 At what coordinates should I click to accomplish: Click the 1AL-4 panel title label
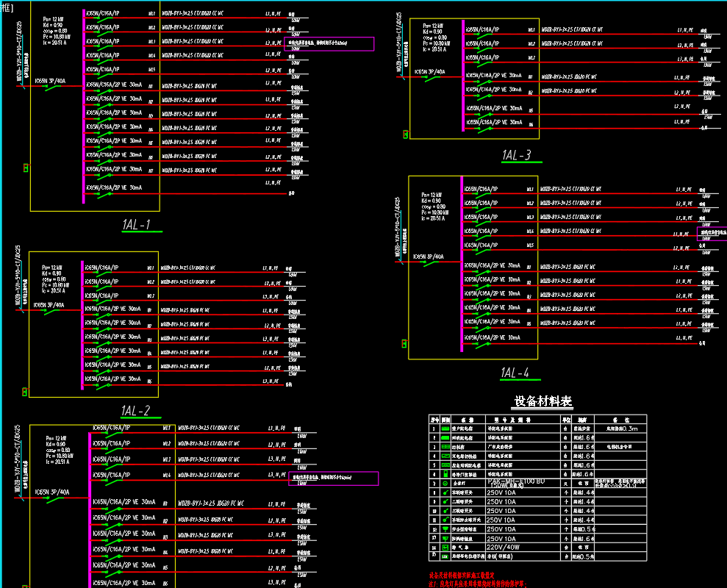(x=515, y=373)
